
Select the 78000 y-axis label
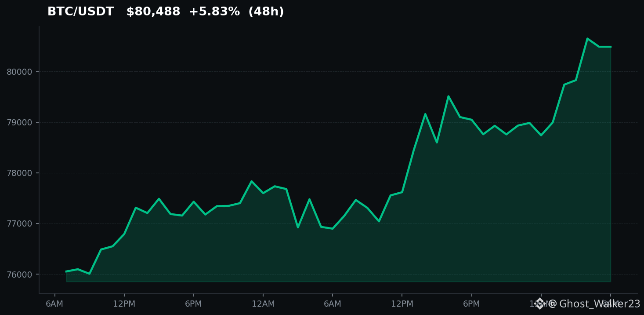(x=19, y=173)
